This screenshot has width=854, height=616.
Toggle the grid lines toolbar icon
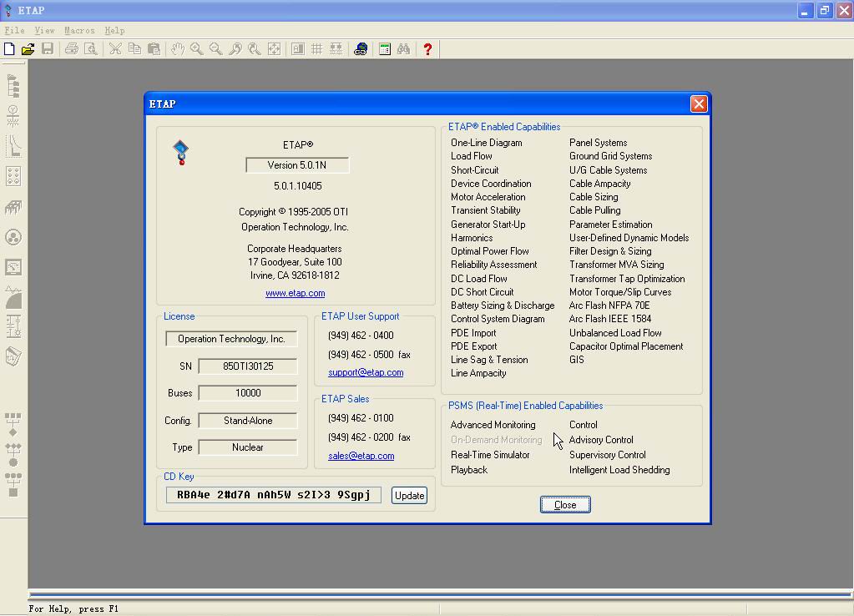pyautogui.click(x=316, y=49)
